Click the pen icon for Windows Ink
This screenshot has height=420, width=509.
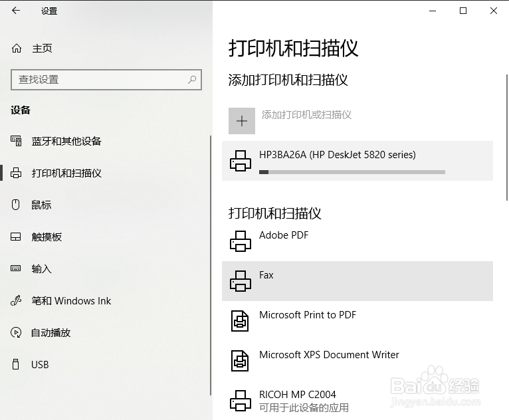click(16, 300)
